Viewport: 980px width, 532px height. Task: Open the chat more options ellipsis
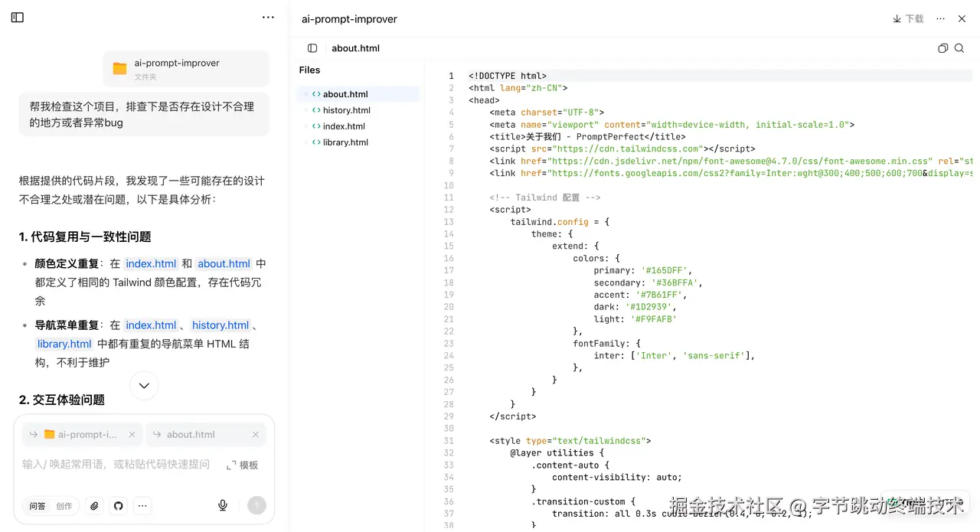[268, 18]
